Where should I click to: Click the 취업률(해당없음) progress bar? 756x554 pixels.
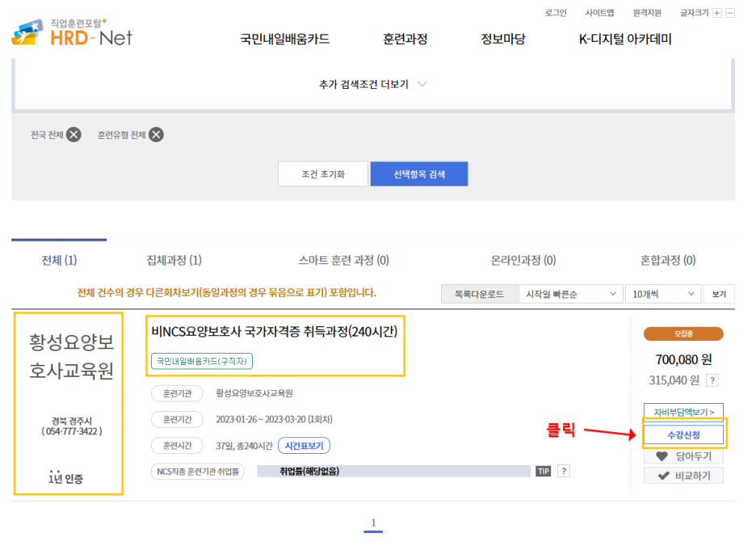[393, 471]
